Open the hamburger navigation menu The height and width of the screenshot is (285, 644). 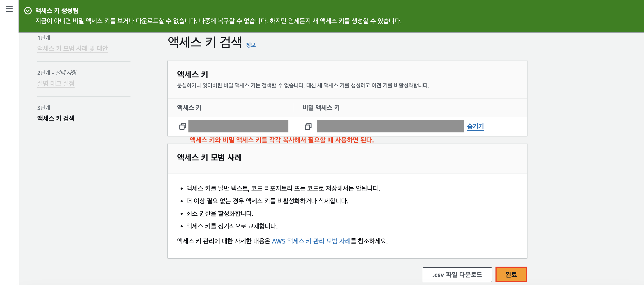click(x=9, y=9)
